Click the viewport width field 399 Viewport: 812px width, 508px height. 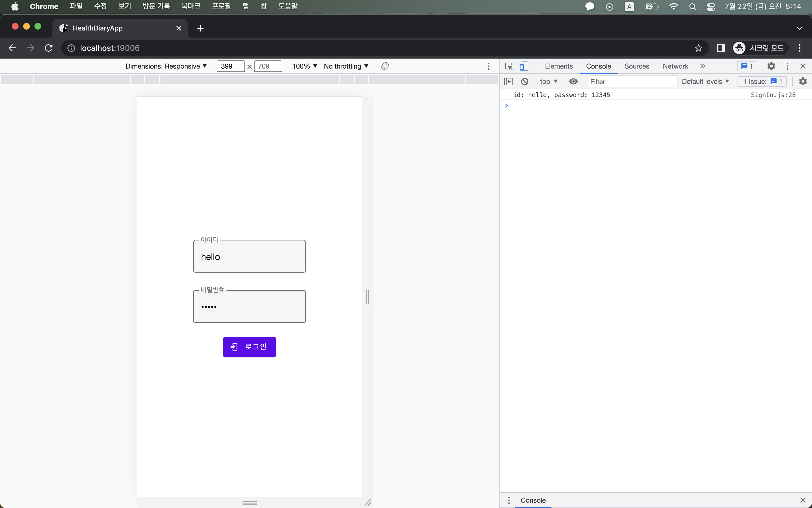pos(231,66)
